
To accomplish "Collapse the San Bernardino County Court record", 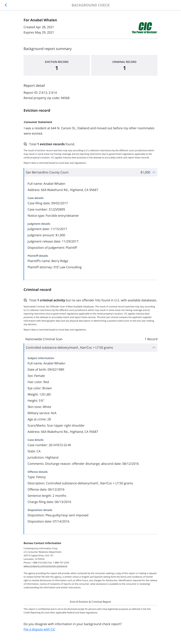I will 154,172.
